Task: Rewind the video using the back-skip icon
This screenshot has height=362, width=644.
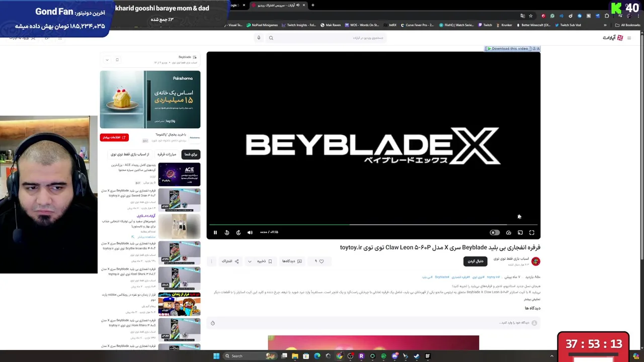Action: pyautogui.click(x=227, y=232)
